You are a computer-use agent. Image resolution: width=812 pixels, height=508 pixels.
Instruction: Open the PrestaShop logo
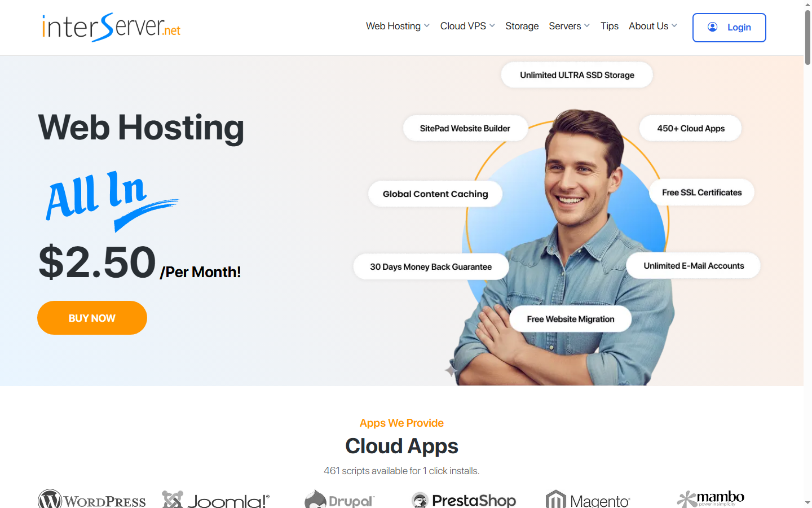coord(464,500)
